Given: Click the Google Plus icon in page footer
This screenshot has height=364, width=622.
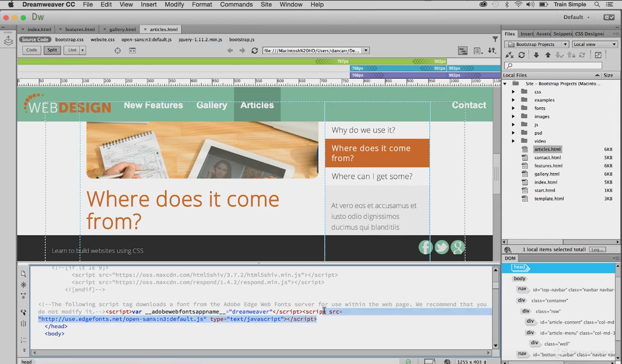Looking at the screenshot, I should click(458, 247).
